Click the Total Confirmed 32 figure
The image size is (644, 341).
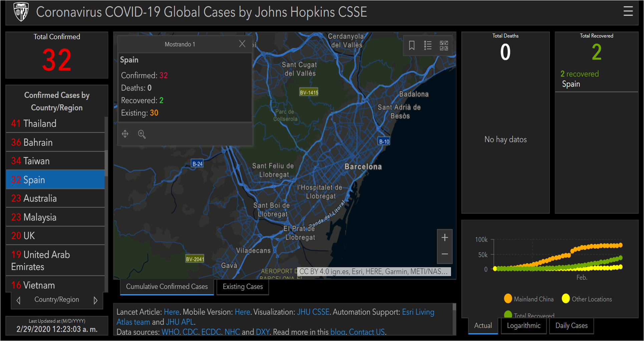pyautogui.click(x=57, y=60)
